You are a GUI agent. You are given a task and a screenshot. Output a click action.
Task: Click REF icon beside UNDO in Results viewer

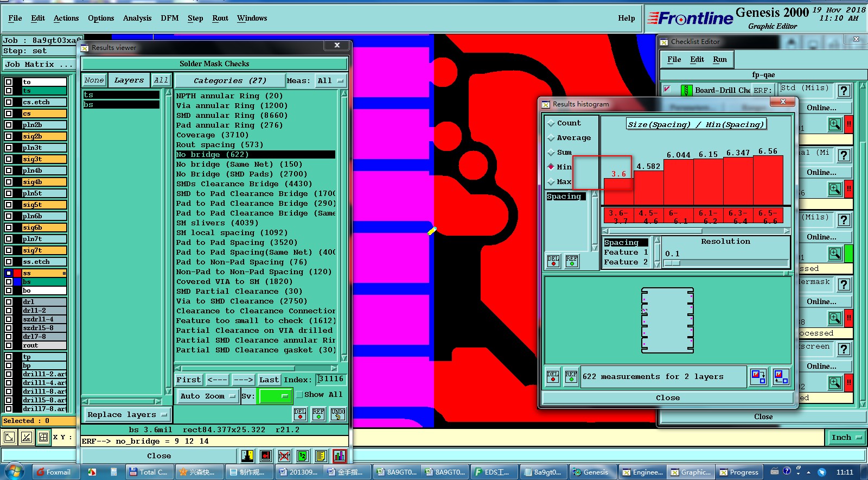(x=319, y=415)
